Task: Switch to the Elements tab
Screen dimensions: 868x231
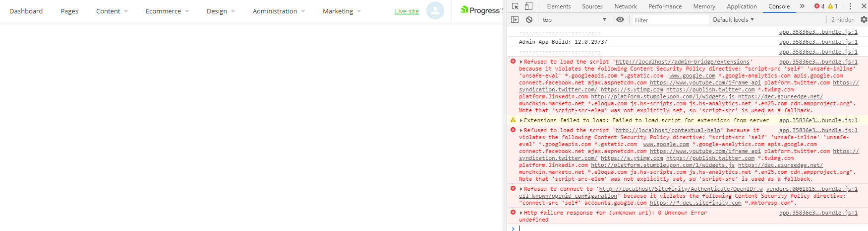Action: 559,6
